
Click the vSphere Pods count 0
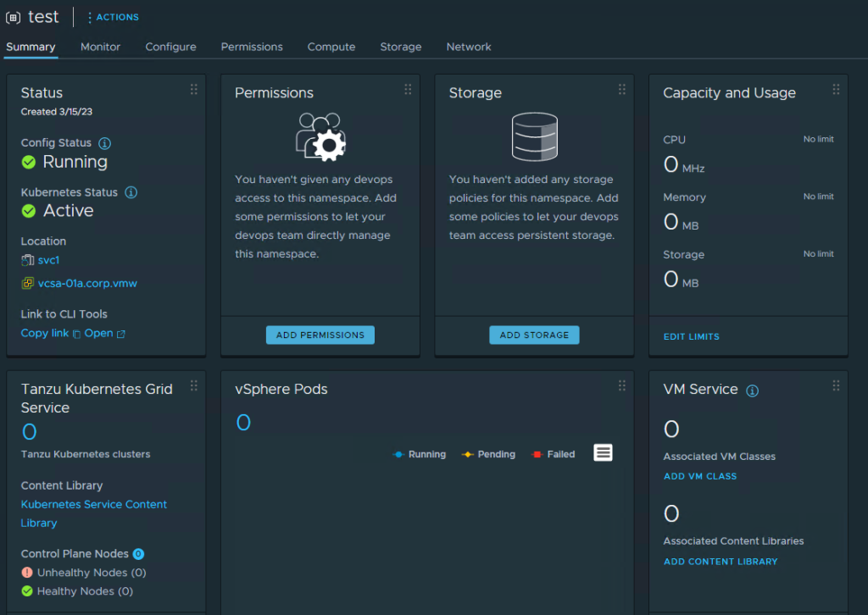tap(243, 423)
